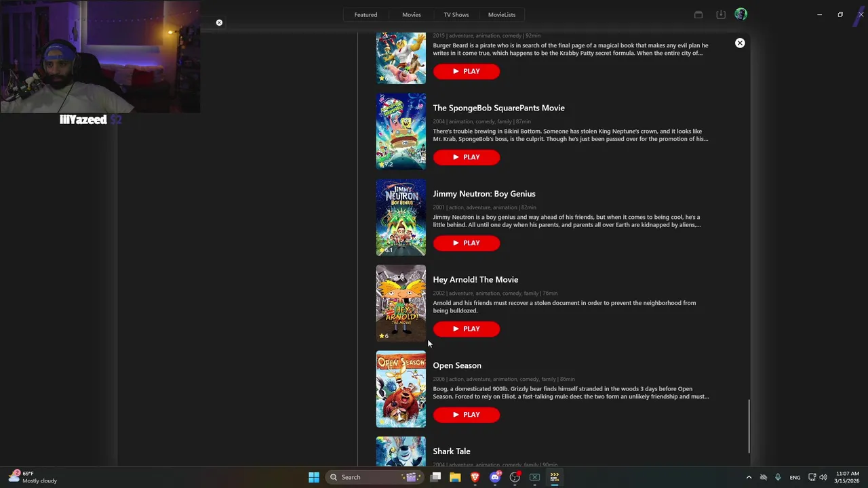Open the Windows Start menu
This screenshot has width=868, height=488.
coord(314,477)
